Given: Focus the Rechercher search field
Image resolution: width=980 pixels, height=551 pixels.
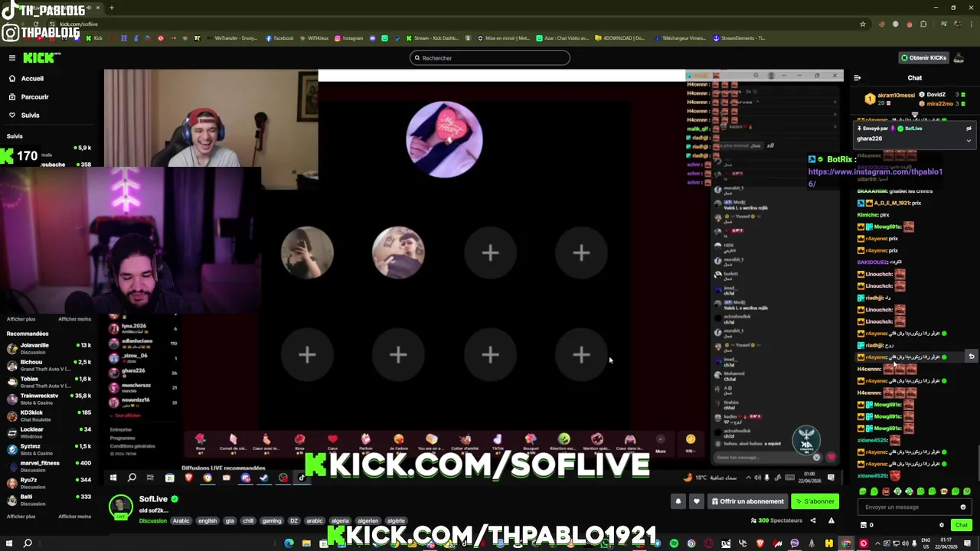Looking at the screenshot, I should (490, 58).
